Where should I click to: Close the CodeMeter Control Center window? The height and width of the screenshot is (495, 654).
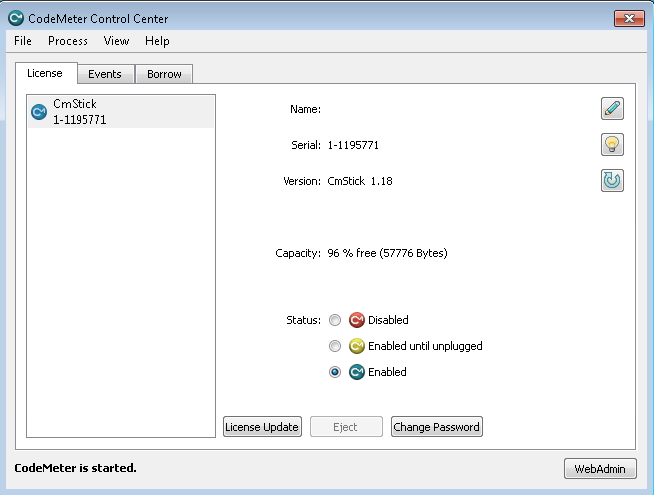[629, 18]
